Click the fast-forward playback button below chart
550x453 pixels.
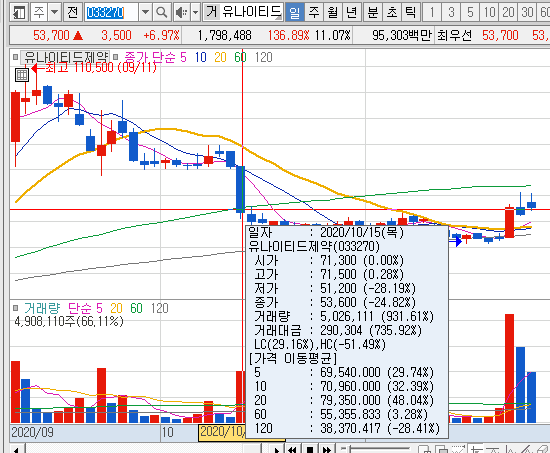(327, 449)
